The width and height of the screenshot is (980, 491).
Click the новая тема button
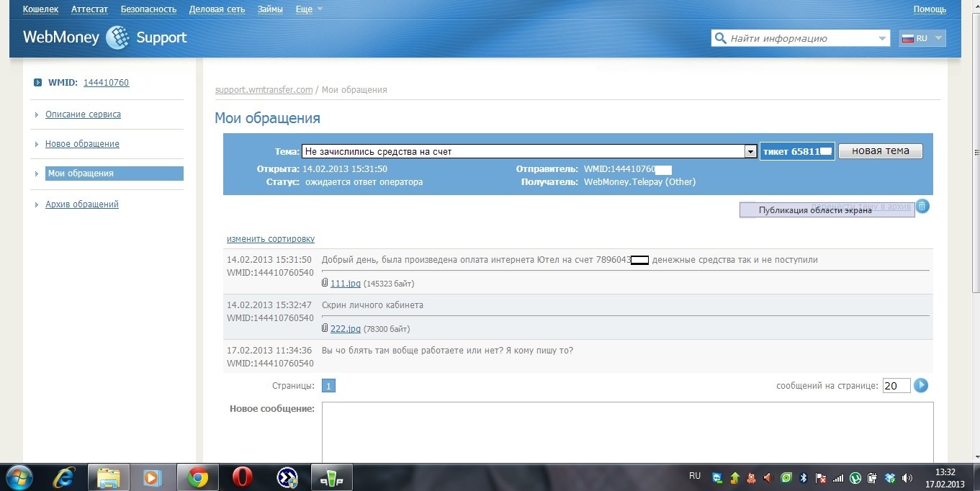[881, 151]
